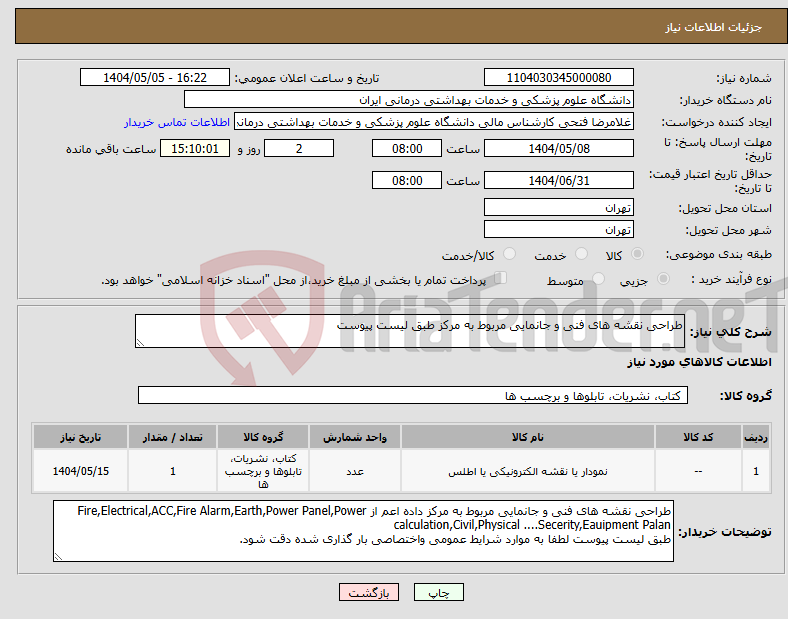Screen dimensions: 788x619
Task: Click resize handle of buyer notes textarea
Action: tap(58, 557)
